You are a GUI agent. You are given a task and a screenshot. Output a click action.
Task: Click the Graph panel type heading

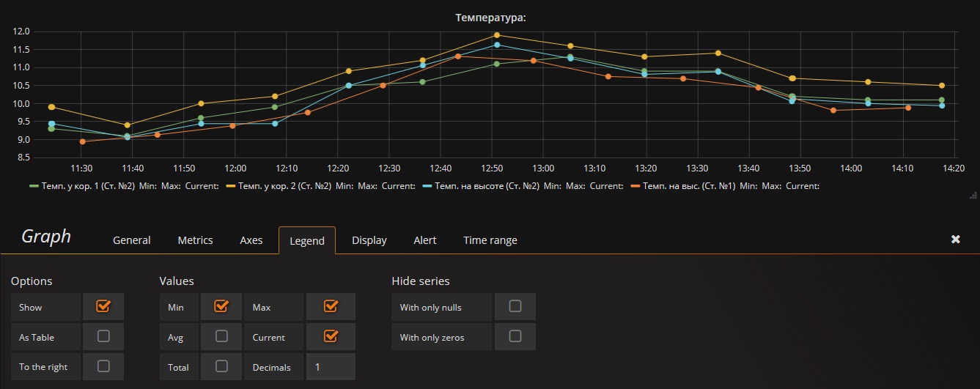click(46, 237)
